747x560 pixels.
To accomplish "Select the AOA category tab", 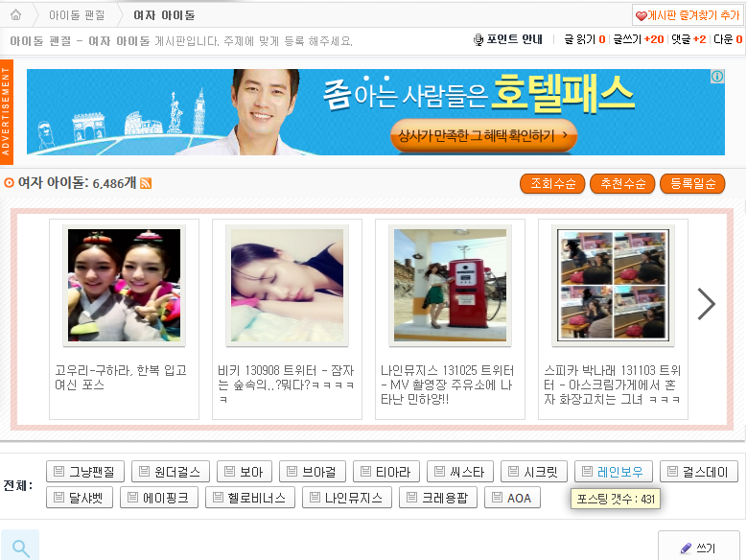I will coord(513,498).
